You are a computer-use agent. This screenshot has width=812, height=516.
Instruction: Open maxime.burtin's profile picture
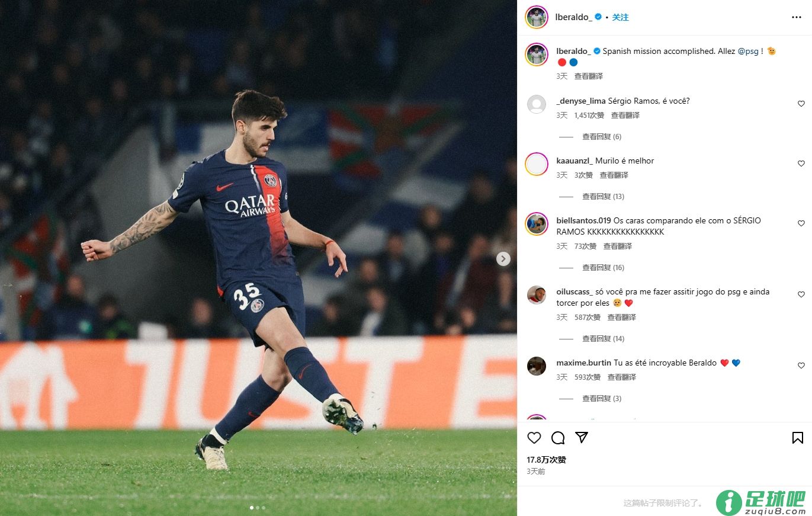click(x=537, y=366)
